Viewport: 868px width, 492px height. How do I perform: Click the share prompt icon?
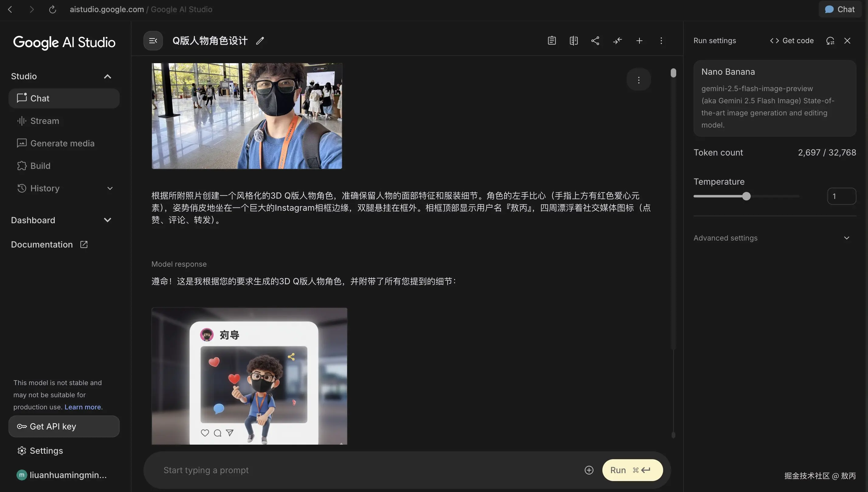[595, 41]
